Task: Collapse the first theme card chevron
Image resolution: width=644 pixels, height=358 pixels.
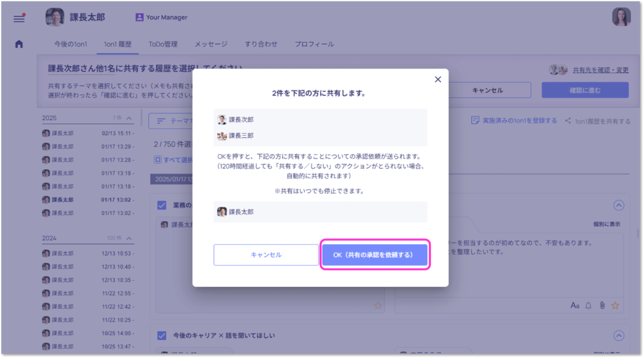Action: [x=619, y=205]
